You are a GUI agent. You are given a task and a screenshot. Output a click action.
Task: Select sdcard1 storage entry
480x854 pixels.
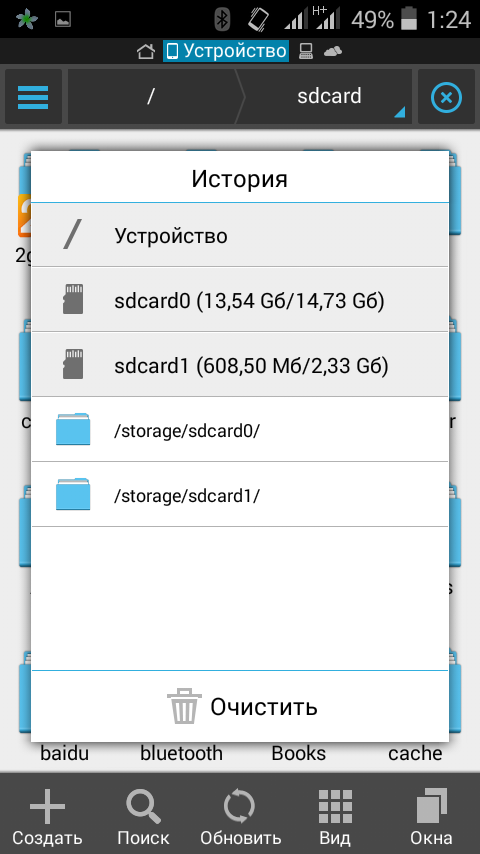tap(240, 364)
